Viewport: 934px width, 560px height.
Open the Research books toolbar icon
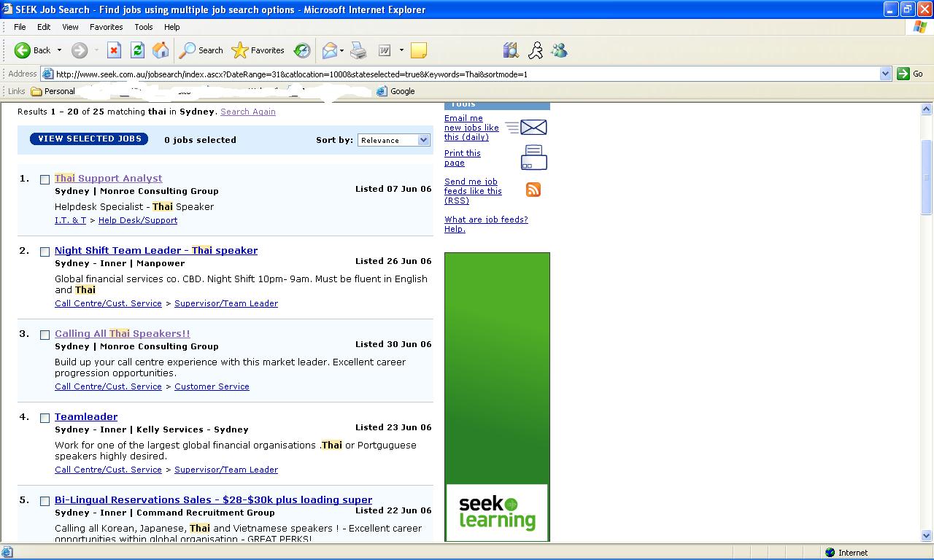(x=511, y=50)
